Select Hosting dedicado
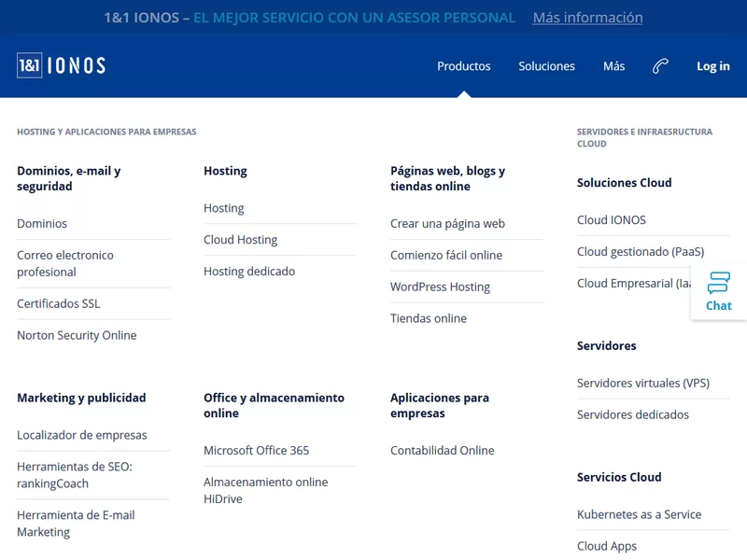747x560 pixels. point(249,271)
